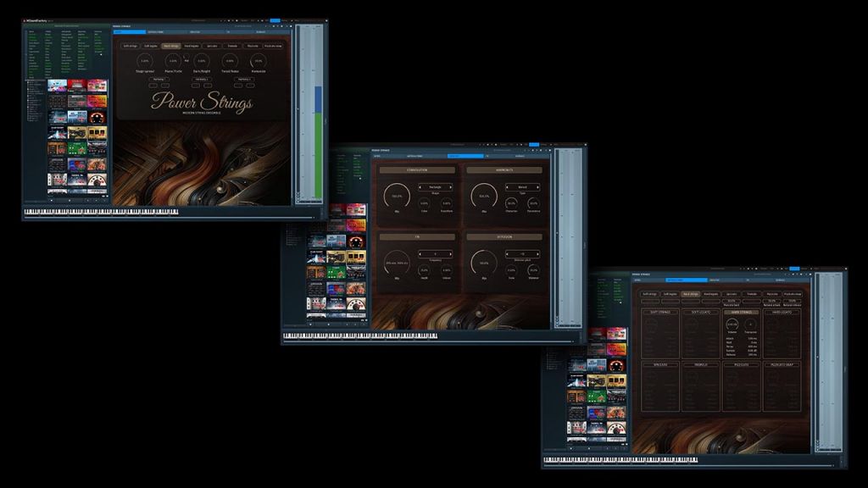Open the Harmony 3 selector

pyautogui.click(x=245, y=79)
